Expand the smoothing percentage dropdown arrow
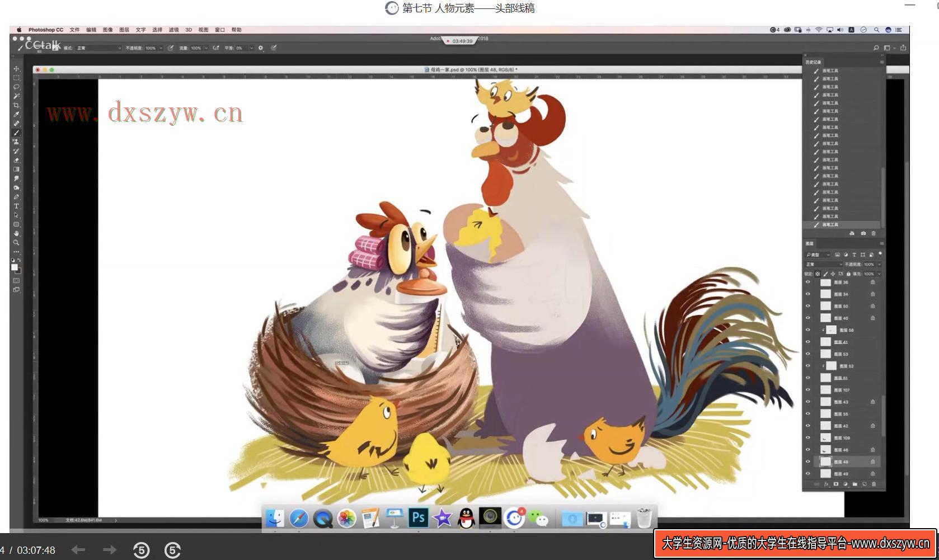Viewport: 939px width, 560px height. (x=252, y=48)
